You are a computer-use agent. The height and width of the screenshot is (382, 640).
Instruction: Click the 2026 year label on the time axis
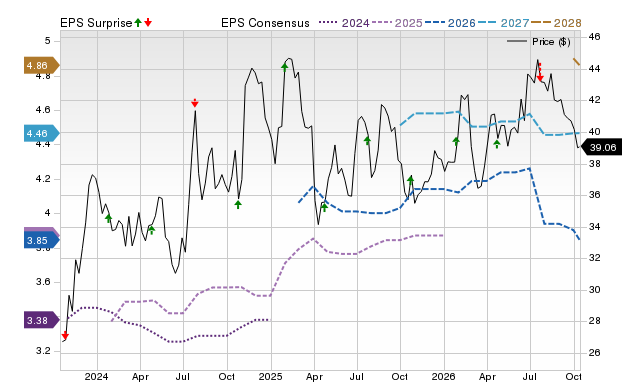click(x=444, y=376)
